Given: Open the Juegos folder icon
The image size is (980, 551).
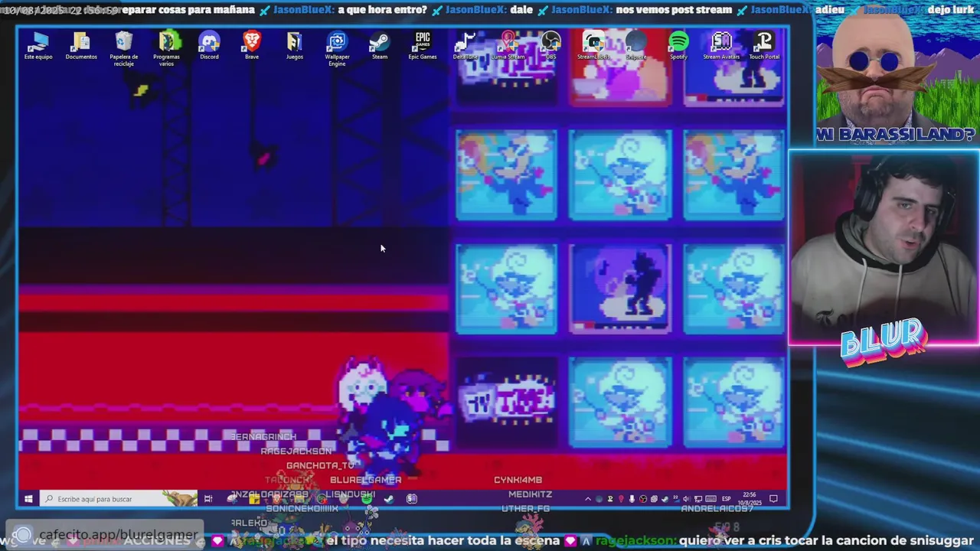Looking at the screenshot, I should (295, 46).
